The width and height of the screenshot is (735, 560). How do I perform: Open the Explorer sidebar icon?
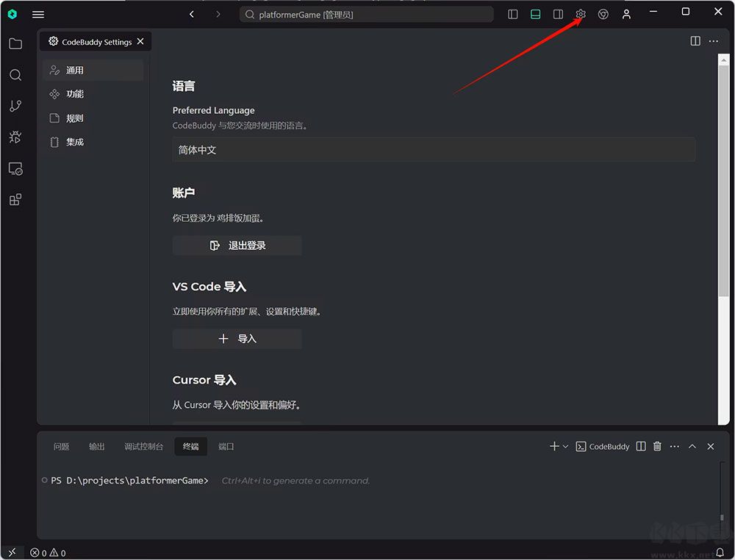[x=15, y=43]
